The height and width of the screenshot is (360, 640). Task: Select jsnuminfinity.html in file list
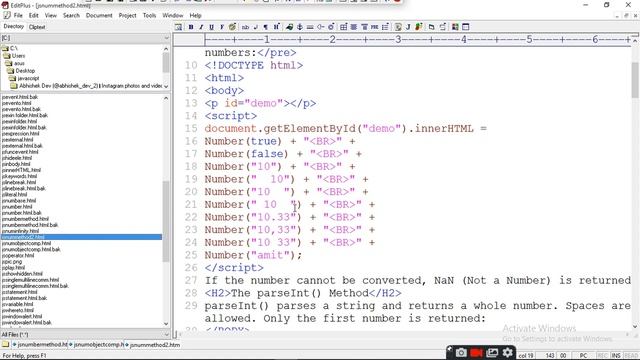[x=20, y=231]
